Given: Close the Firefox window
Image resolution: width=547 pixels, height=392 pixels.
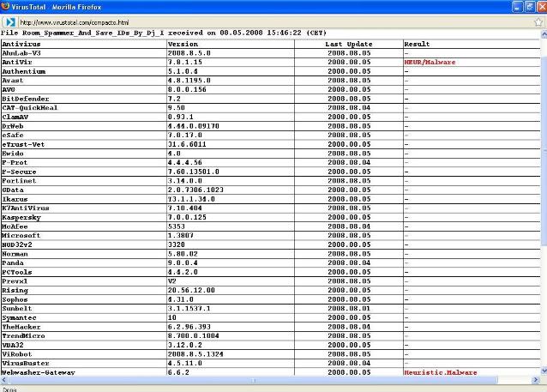Looking at the screenshot, I should point(542,7).
